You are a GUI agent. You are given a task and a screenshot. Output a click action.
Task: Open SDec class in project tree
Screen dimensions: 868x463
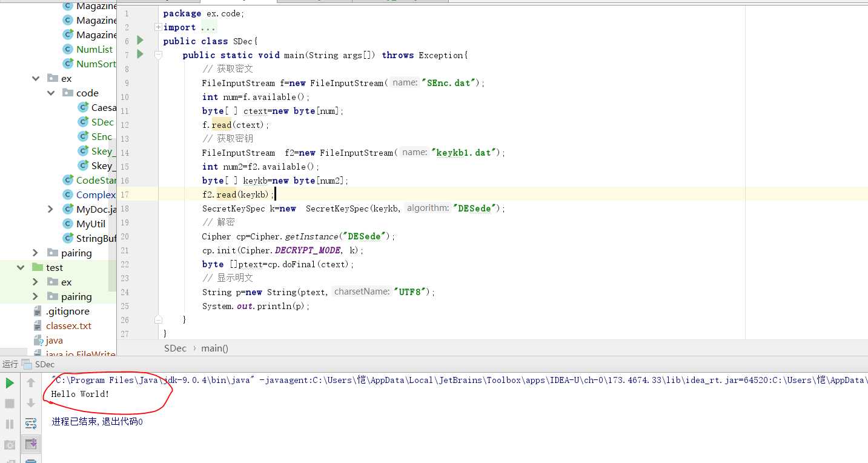(102, 122)
